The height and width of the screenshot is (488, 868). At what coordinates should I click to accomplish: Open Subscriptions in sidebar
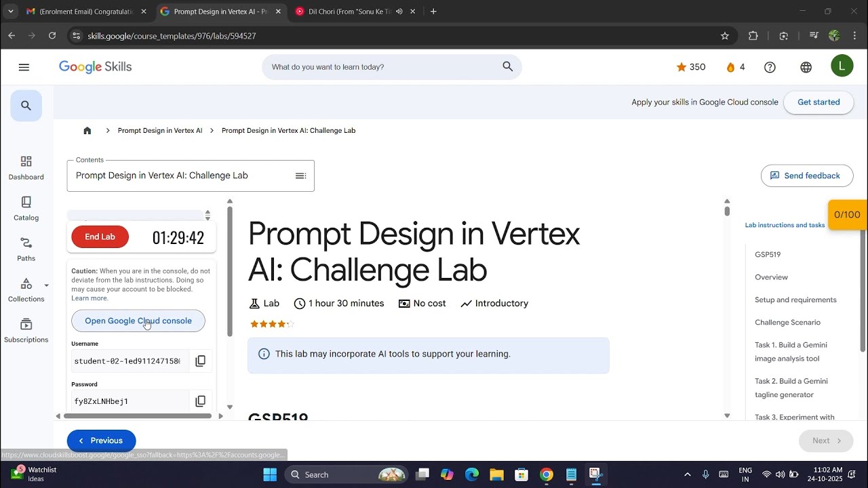pyautogui.click(x=26, y=331)
